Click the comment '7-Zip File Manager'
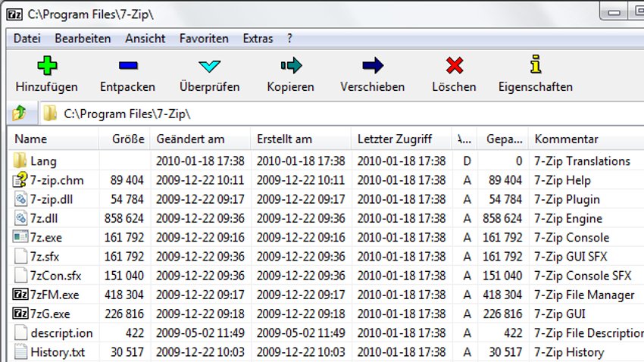 (x=584, y=295)
